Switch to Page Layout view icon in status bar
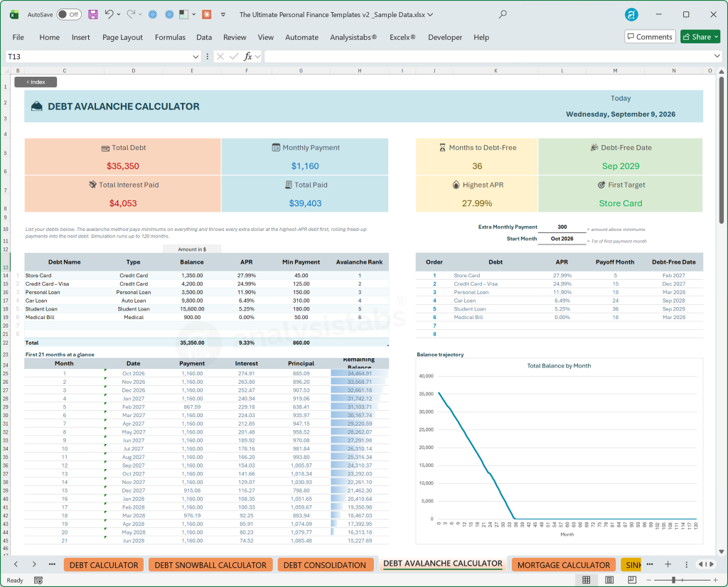The image size is (728, 587). point(609,580)
